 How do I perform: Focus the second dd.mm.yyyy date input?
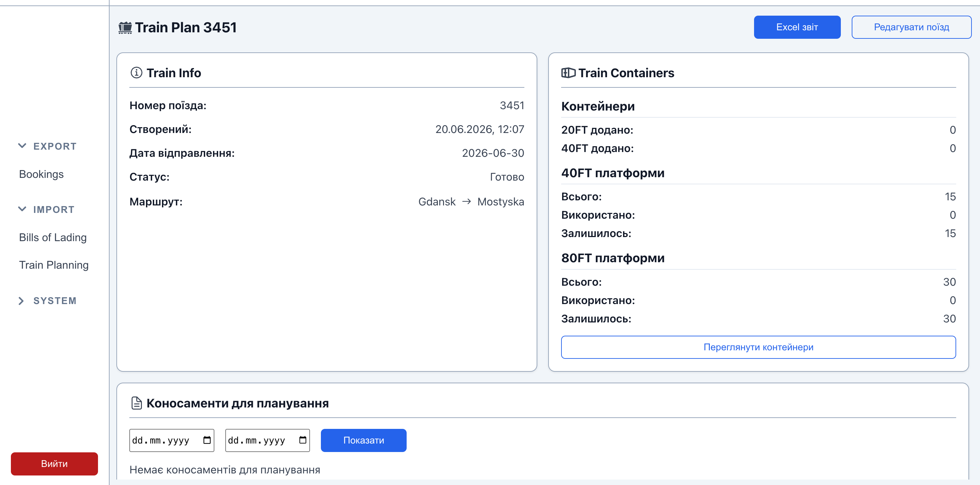pyautogui.click(x=267, y=440)
